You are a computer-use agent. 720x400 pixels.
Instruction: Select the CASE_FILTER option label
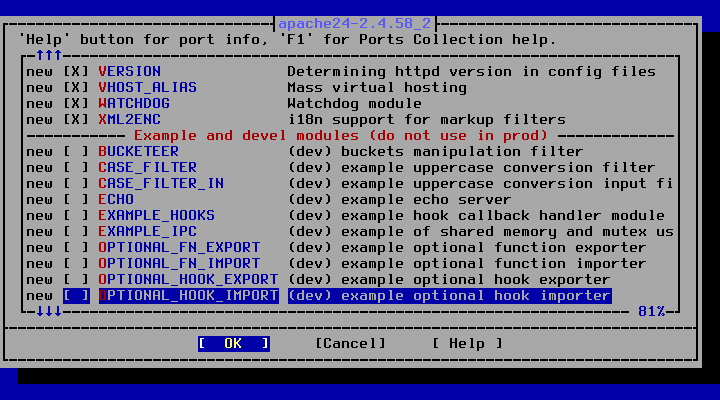147,168
